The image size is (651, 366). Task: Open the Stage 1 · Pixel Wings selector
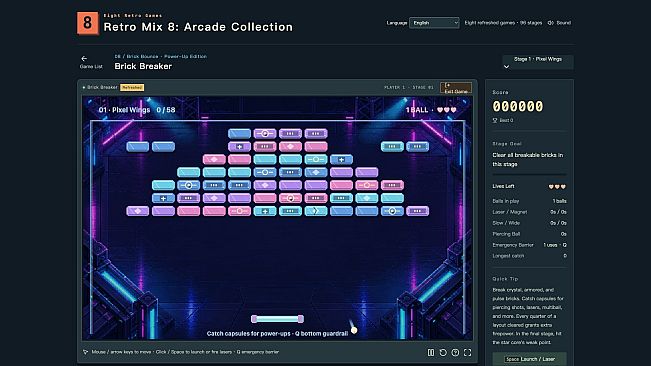(538, 62)
